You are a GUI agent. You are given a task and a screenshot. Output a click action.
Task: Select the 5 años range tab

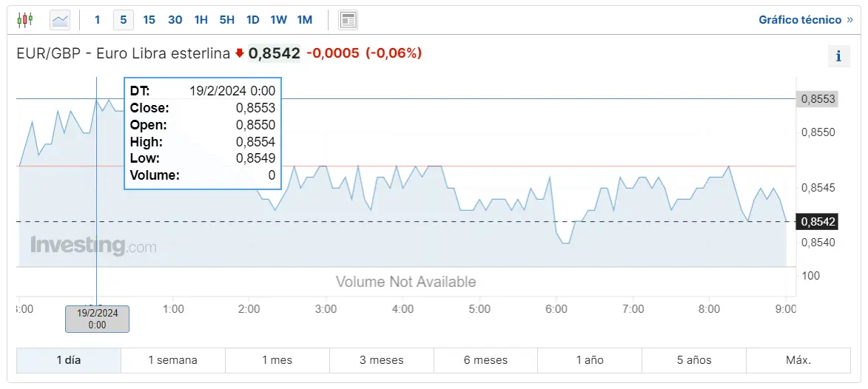point(694,360)
